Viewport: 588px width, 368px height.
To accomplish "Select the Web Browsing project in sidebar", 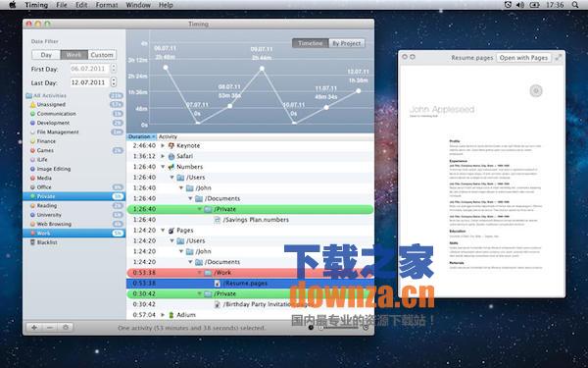I will (x=73, y=224).
